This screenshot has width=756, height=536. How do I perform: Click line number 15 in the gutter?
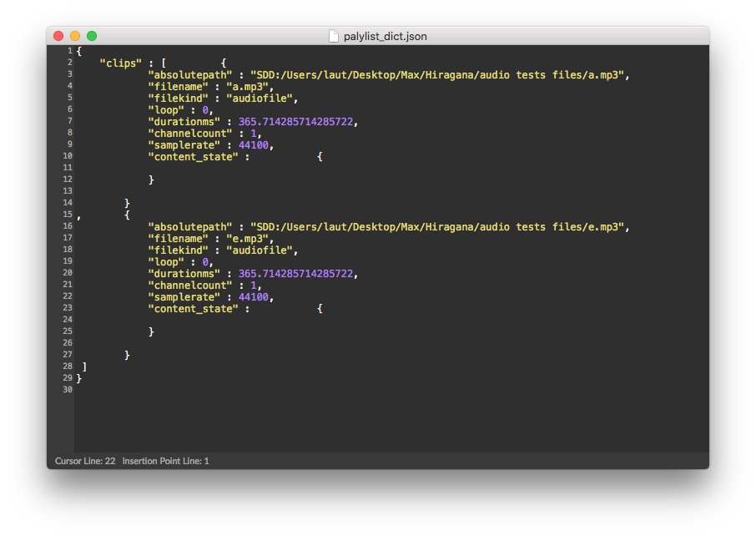(x=68, y=215)
